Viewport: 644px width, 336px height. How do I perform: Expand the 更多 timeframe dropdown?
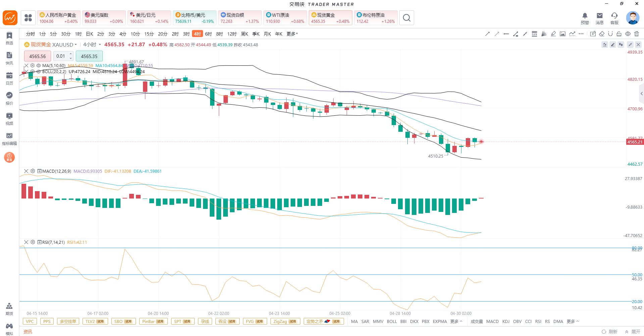[x=292, y=34]
